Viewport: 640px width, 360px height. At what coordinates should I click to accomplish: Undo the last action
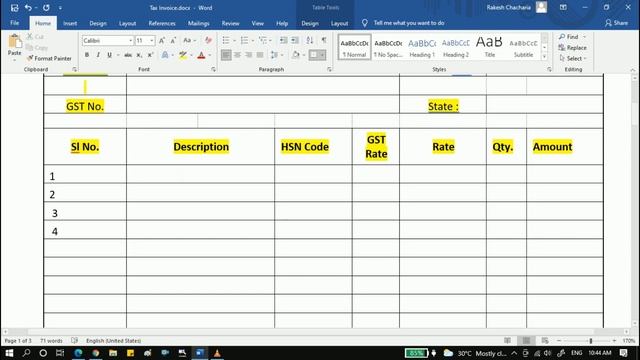click(28, 8)
